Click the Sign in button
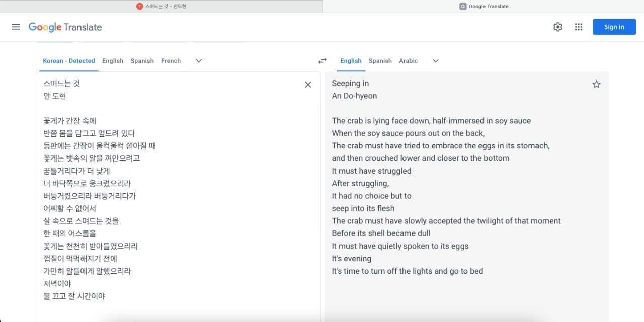 click(x=614, y=27)
